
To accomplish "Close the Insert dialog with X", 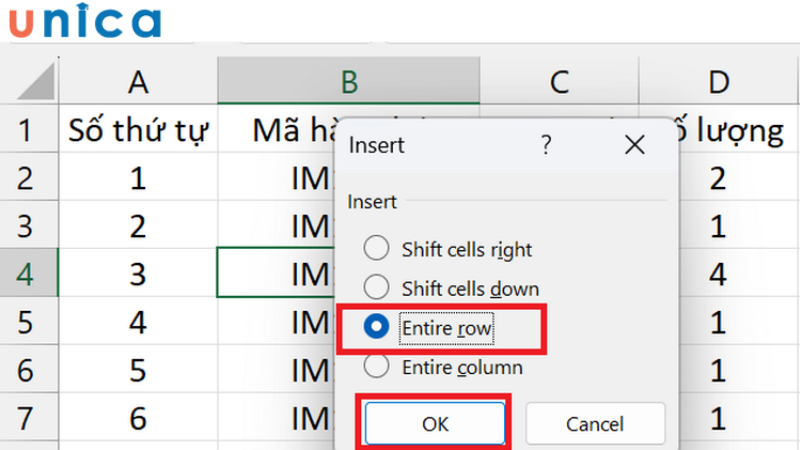I will click(x=634, y=145).
